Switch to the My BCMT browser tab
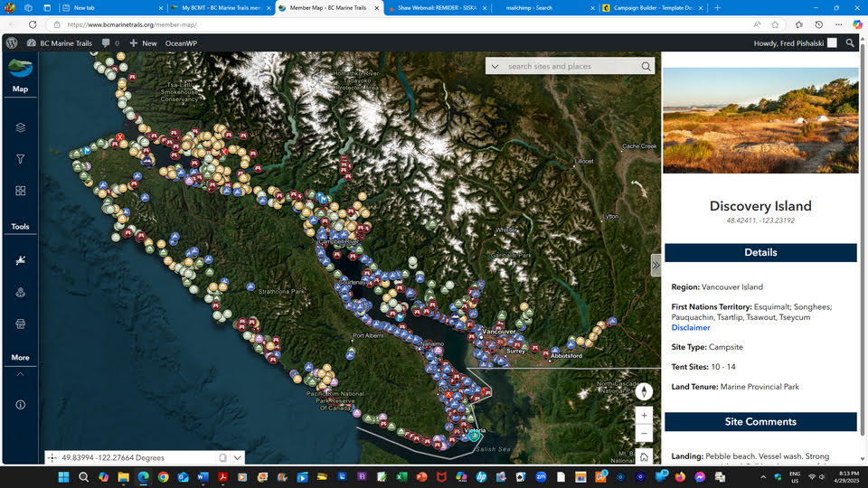Viewport: 868px width, 488px height. coord(221,8)
